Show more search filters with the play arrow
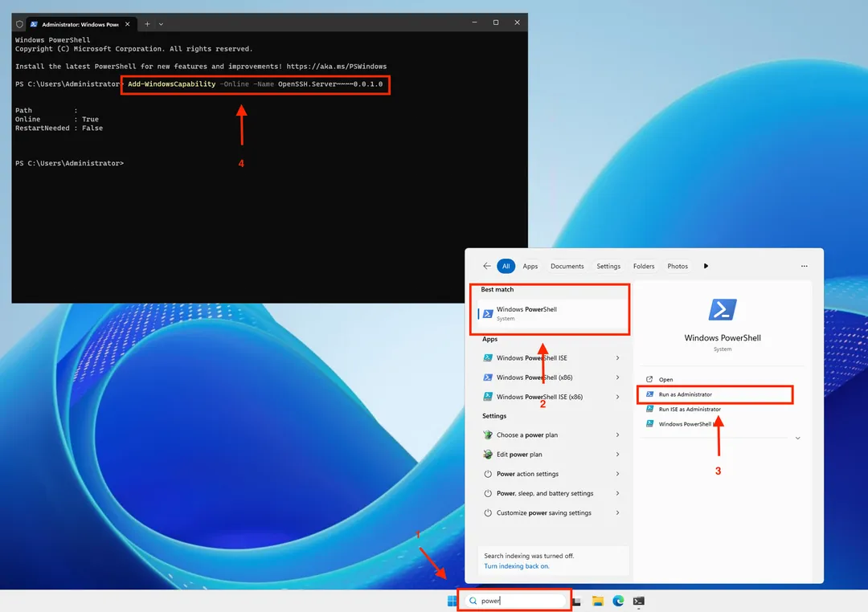Screen dimensions: 868x612 [x=706, y=266]
